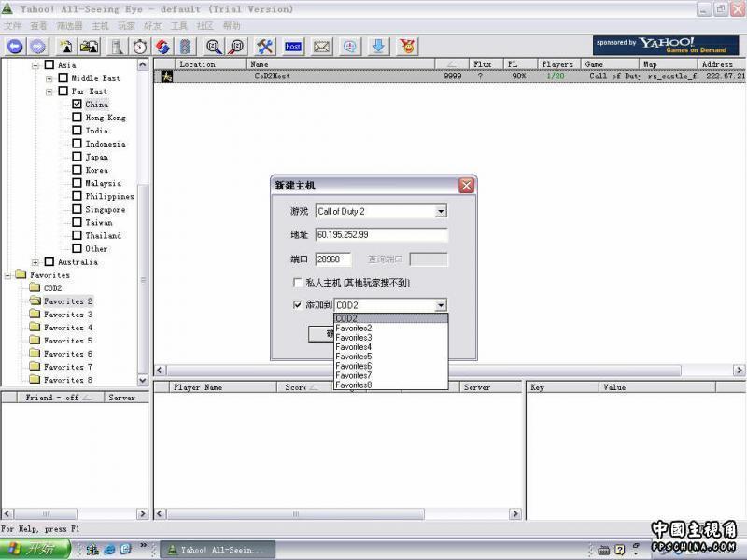Collapse the Asia tree node
This screenshot has height=560, width=747.
point(35,65)
